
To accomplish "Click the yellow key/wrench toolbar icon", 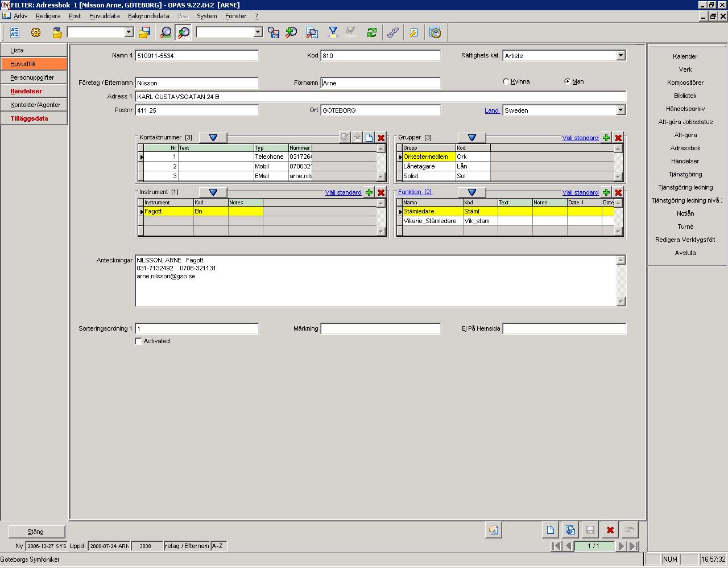I will pos(414,32).
